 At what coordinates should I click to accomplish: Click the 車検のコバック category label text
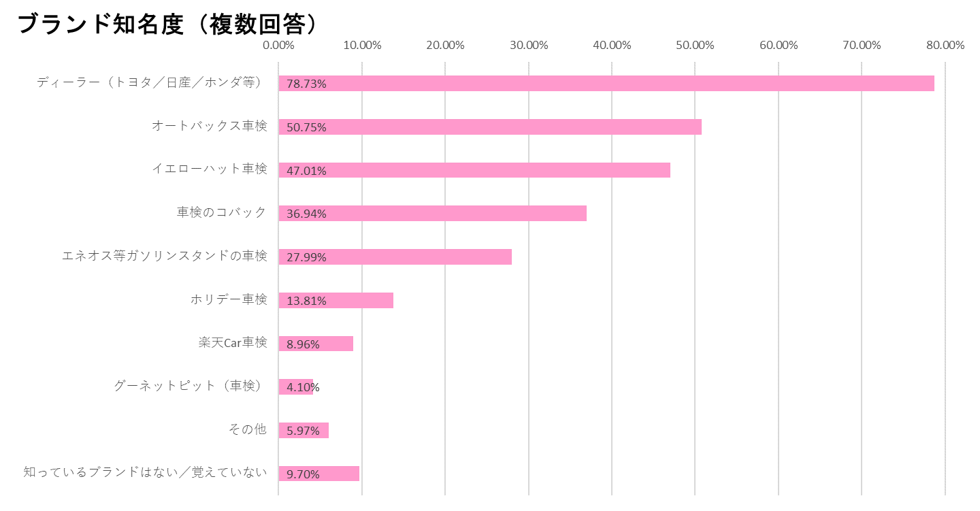[222, 212]
